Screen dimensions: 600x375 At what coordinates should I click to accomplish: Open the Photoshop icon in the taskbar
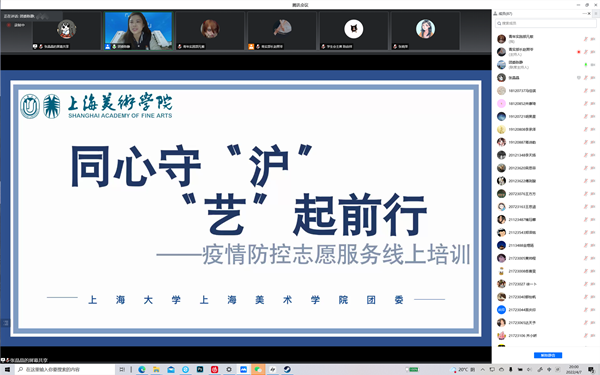pyautogui.click(x=200, y=369)
